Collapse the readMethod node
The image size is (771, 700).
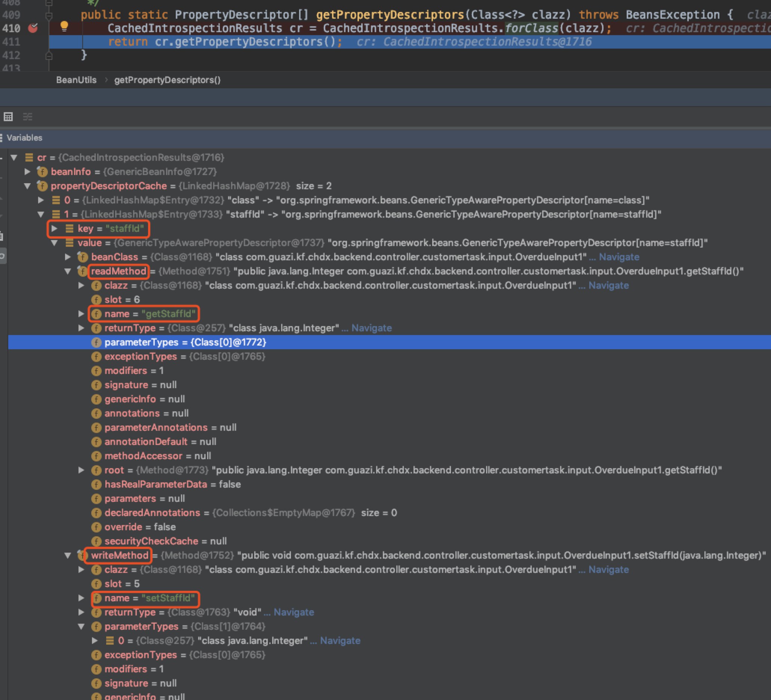coord(68,271)
